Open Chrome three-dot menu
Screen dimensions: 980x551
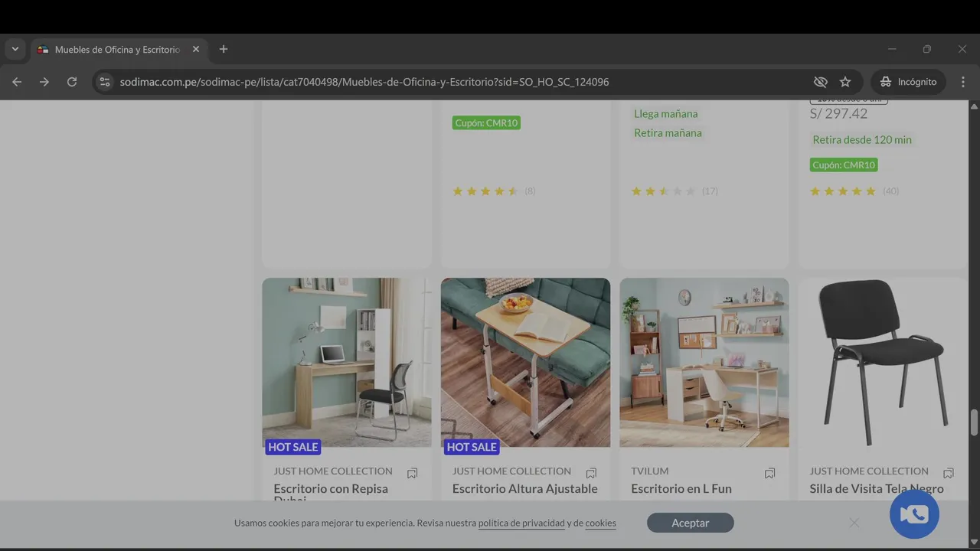(x=963, y=82)
